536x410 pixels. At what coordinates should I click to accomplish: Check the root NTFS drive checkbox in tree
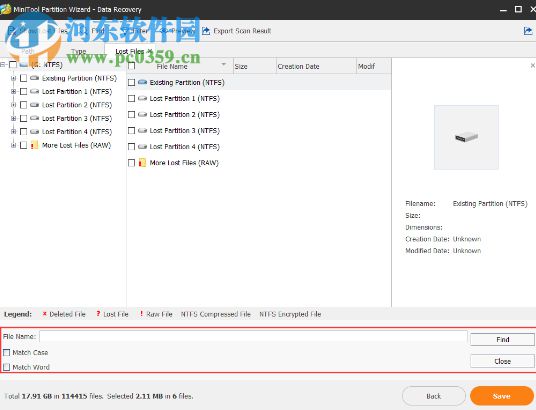(13, 65)
